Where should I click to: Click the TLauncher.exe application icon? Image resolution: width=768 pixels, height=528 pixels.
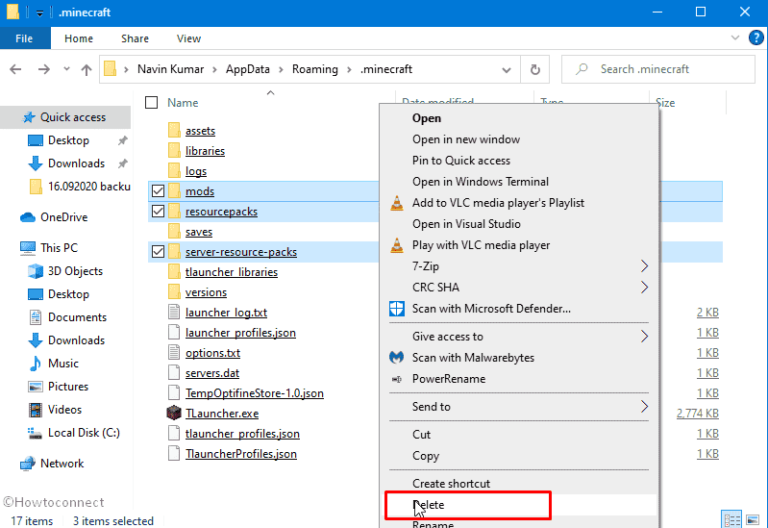tap(174, 413)
